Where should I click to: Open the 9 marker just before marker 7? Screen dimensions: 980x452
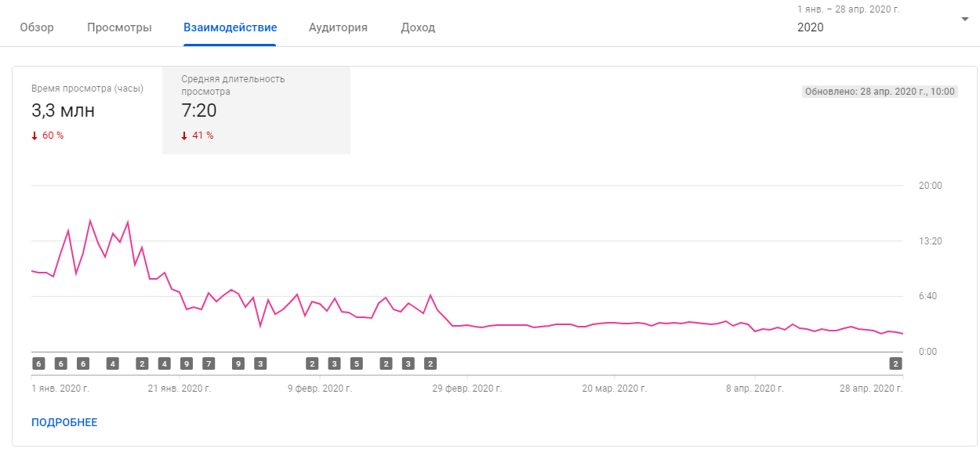(x=186, y=363)
